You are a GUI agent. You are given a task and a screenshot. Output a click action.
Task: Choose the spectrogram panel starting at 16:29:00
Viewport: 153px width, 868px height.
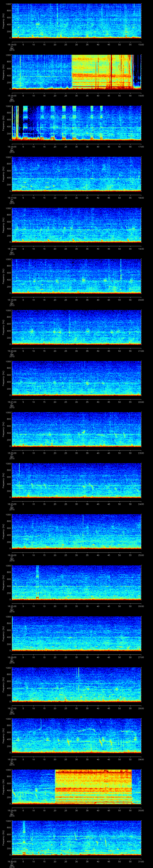coord(77,786)
